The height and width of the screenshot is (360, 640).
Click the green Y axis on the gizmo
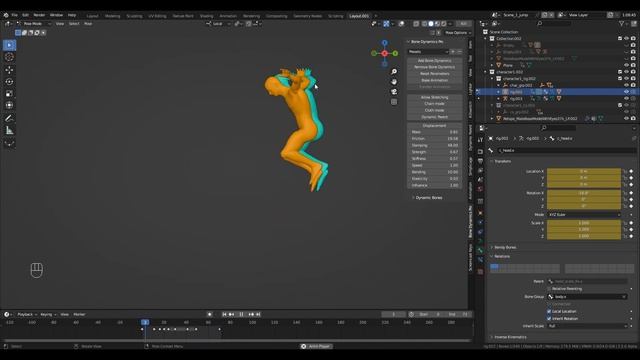(395, 53)
